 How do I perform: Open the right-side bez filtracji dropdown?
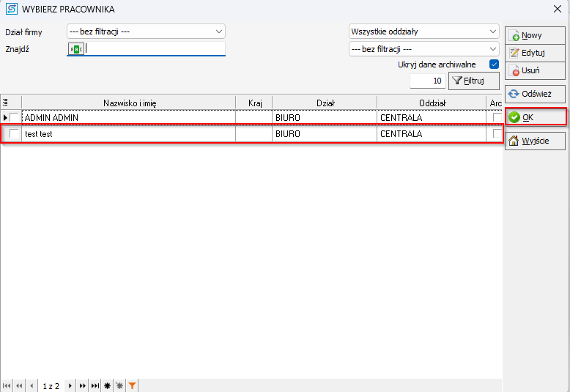(x=423, y=49)
